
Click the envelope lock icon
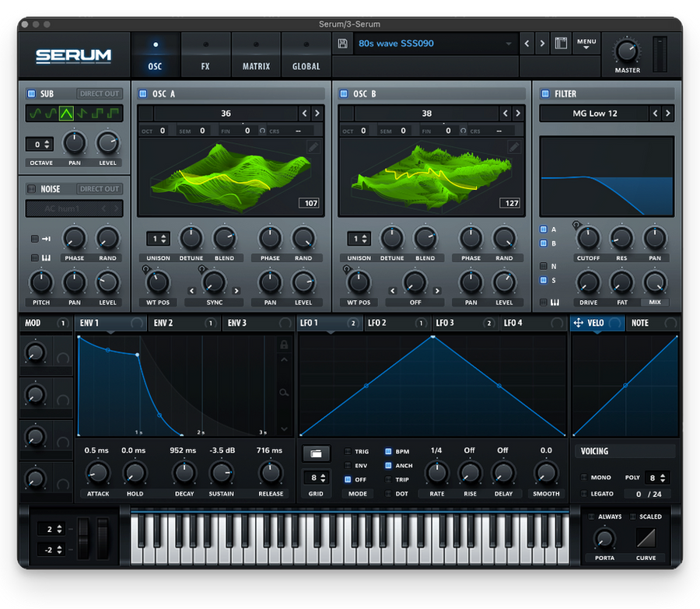[284, 345]
